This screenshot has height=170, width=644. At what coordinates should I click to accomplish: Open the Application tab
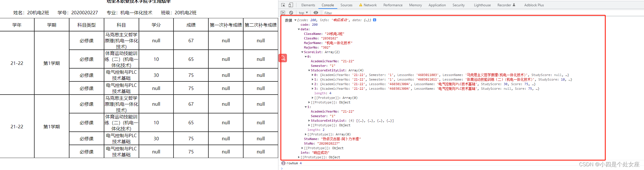click(437, 5)
